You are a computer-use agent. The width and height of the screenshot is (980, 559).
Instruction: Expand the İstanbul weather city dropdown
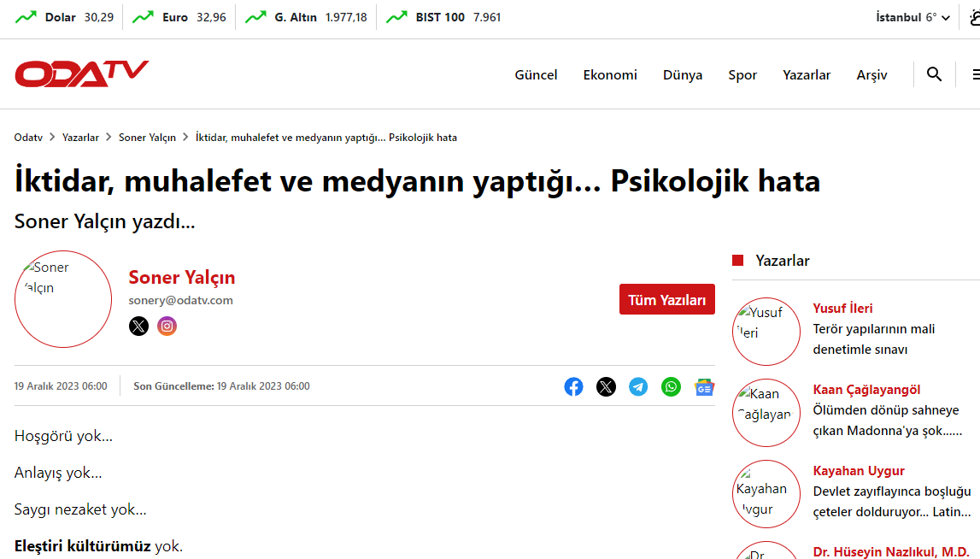913,17
